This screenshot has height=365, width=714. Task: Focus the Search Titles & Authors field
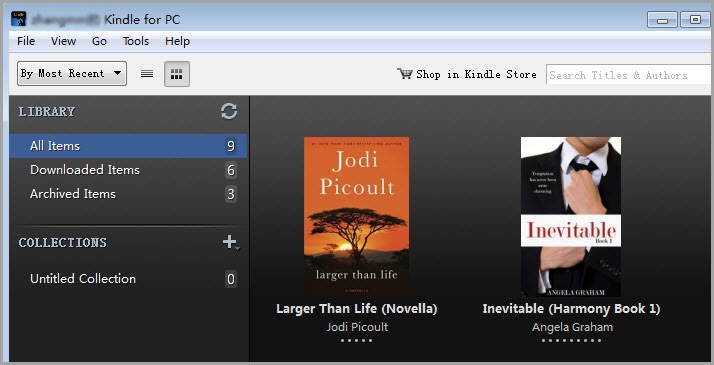point(628,75)
